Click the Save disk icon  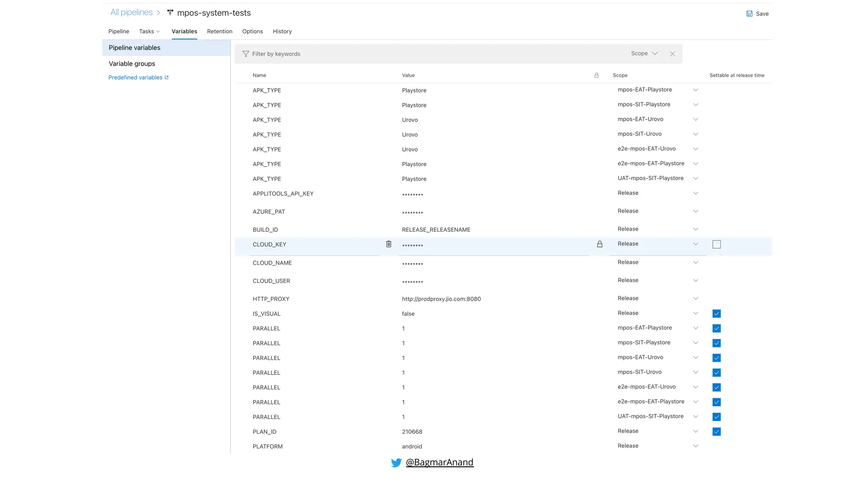(x=749, y=14)
